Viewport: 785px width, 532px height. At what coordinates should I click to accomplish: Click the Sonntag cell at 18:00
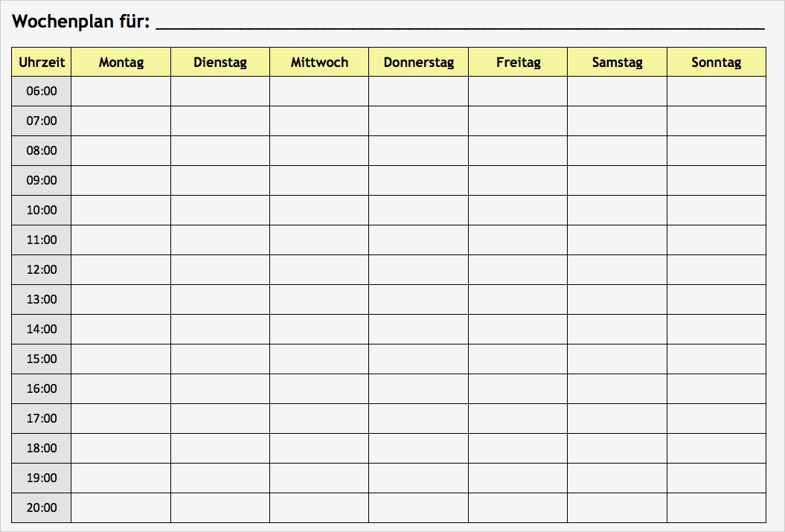click(x=716, y=449)
